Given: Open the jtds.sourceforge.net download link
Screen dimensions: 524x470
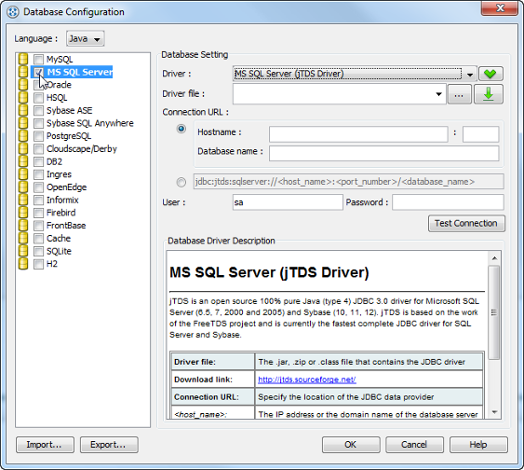Looking at the screenshot, I should click(307, 379).
